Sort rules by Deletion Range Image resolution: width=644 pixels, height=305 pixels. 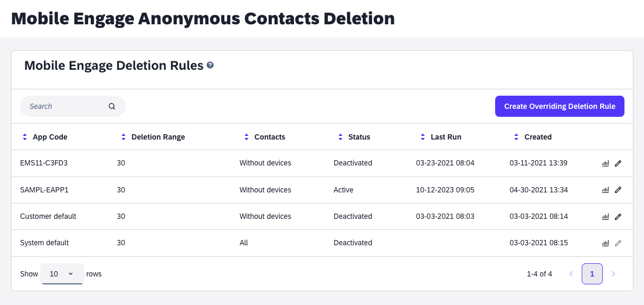click(124, 136)
